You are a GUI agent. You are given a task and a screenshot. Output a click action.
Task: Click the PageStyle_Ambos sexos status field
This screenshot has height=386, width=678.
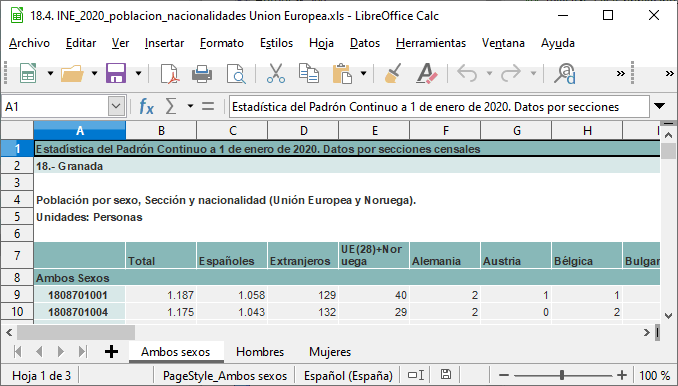pyautogui.click(x=225, y=376)
